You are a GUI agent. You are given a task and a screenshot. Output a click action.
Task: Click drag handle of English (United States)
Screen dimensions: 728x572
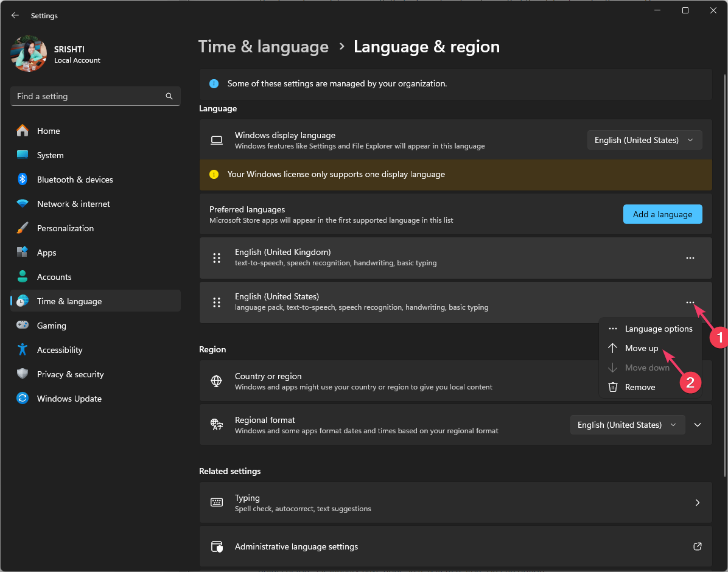pos(216,302)
